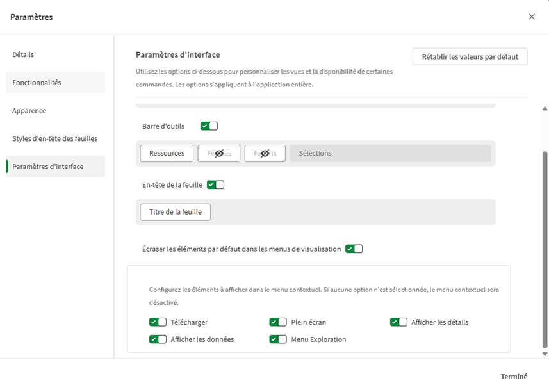This screenshot has width=549, height=392.
Task: Close the Paramètres dialog
Action: click(531, 17)
